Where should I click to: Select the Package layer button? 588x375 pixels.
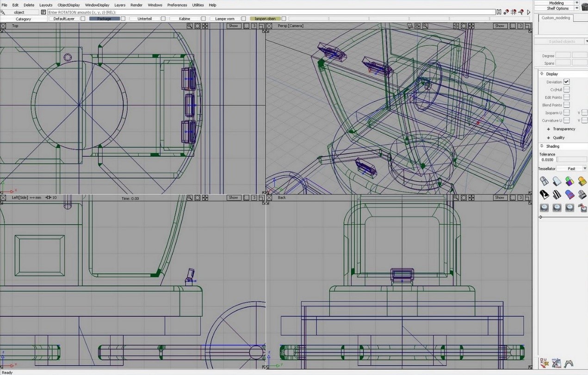pos(104,19)
